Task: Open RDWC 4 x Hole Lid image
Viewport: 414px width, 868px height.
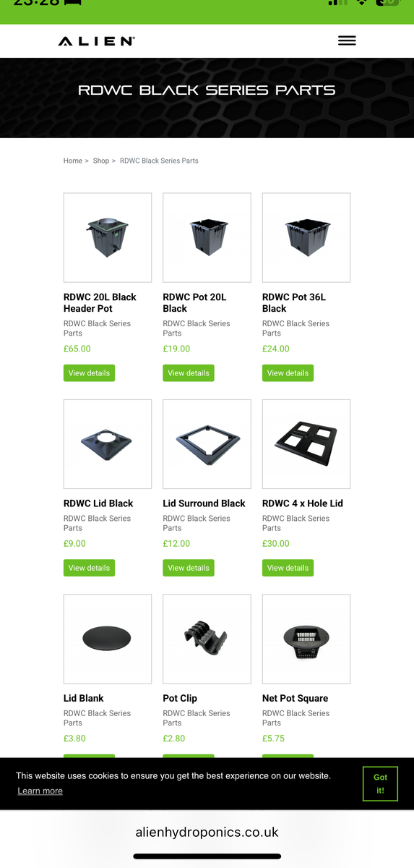Action: click(x=306, y=444)
